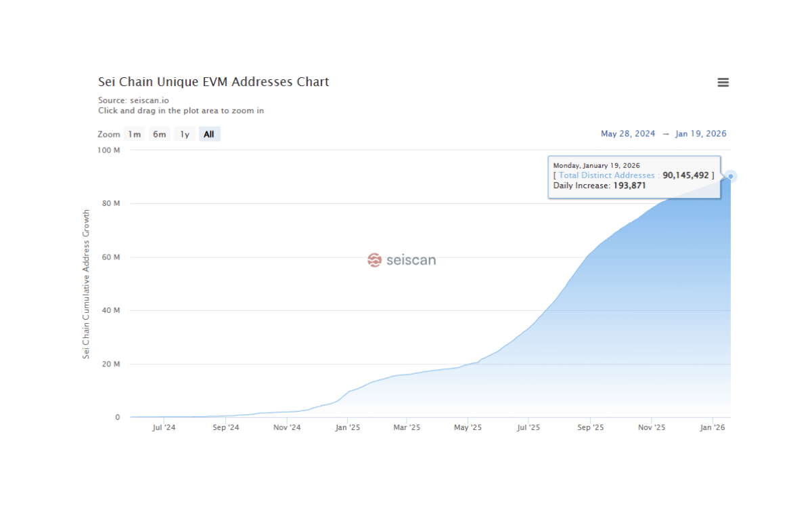Image resolution: width=812 pixels, height=510 pixels.
Task: Open the May 28, 2024 start date
Action: tap(628, 133)
